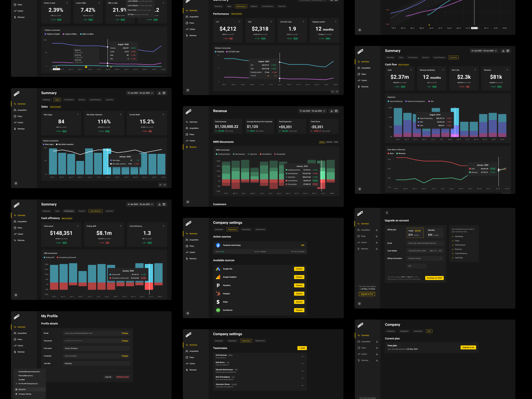Click the calendar icon on the Revenue screen
The image size is (532, 399).
(336, 111)
